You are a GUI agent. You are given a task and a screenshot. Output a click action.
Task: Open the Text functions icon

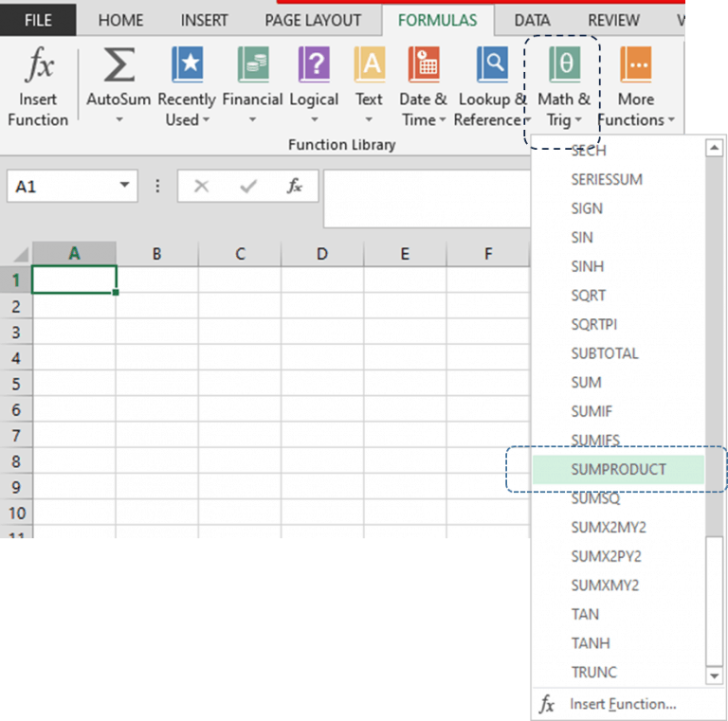point(369,64)
